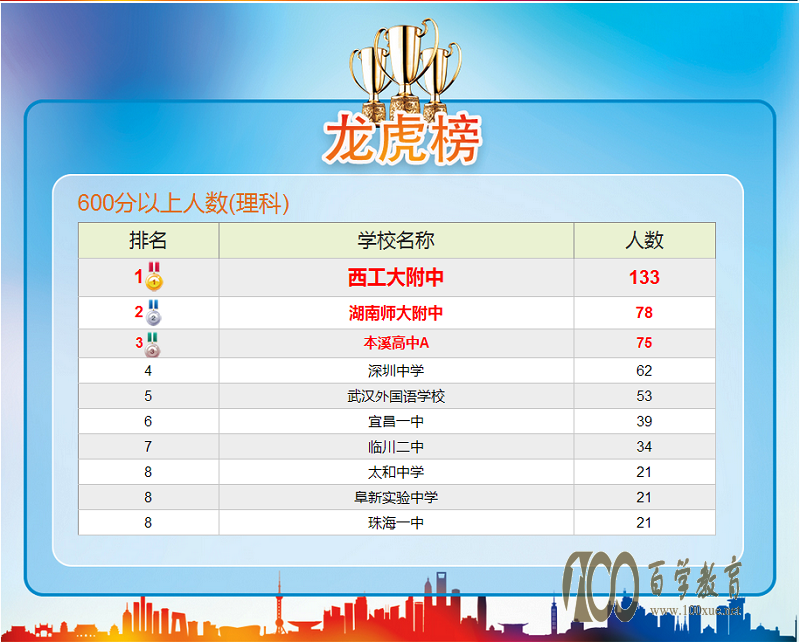Select school name 深圳中学
The width and height of the screenshot is (800, 642).
(396, 371)
